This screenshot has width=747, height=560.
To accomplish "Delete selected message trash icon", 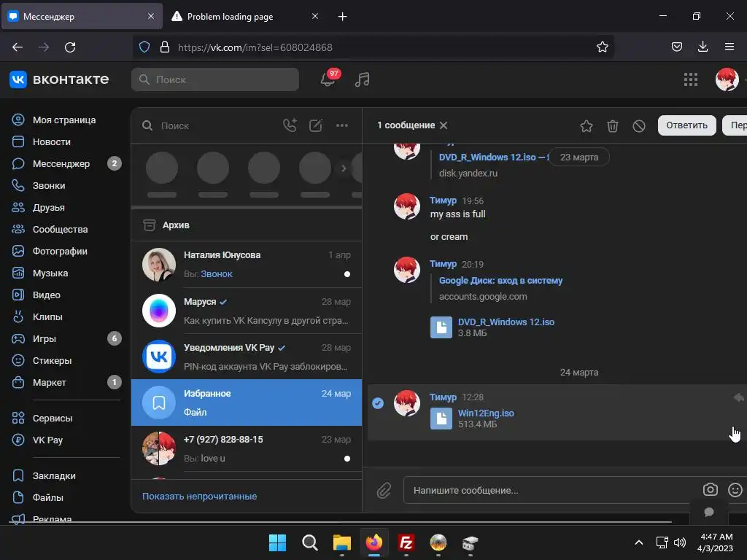I will (x=613, y=125).
